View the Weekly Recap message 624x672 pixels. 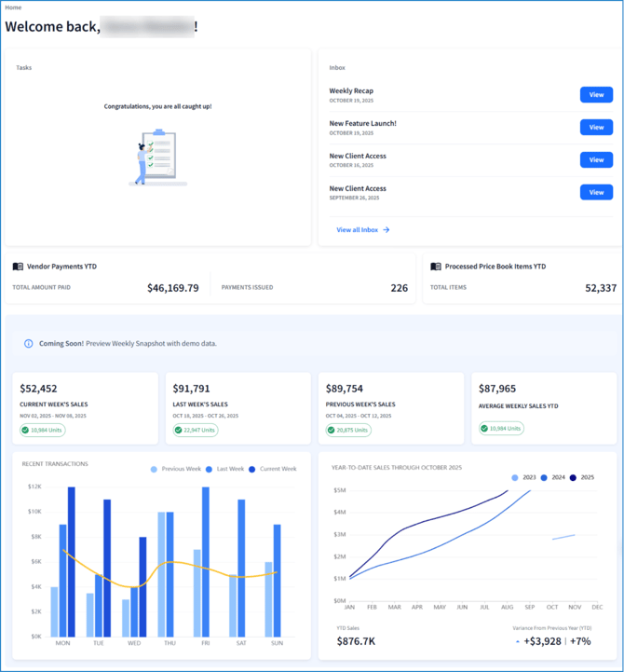[596, 95]
